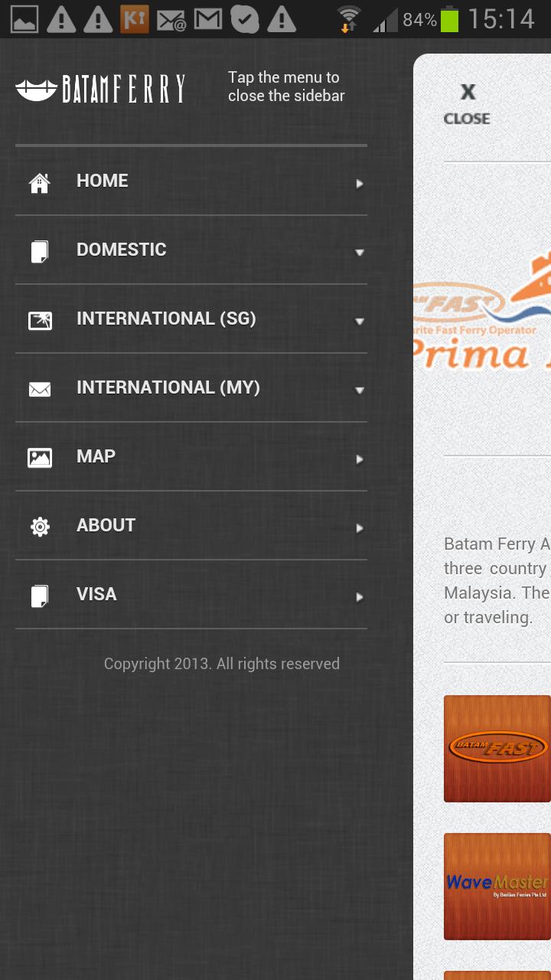Tap the palm tree icon for International (SG)
The width and height of the screenshot is (551, 980).
pos(40,321)
